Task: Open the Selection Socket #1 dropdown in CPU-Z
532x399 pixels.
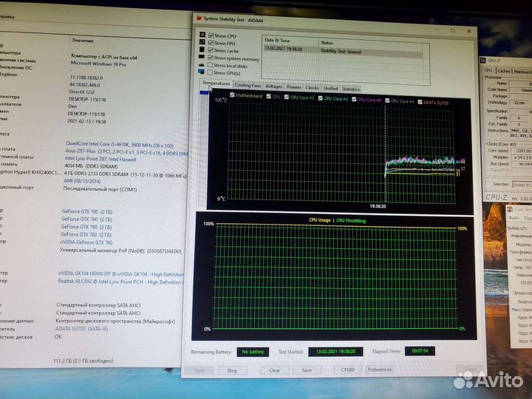Action: click(522, 185)
